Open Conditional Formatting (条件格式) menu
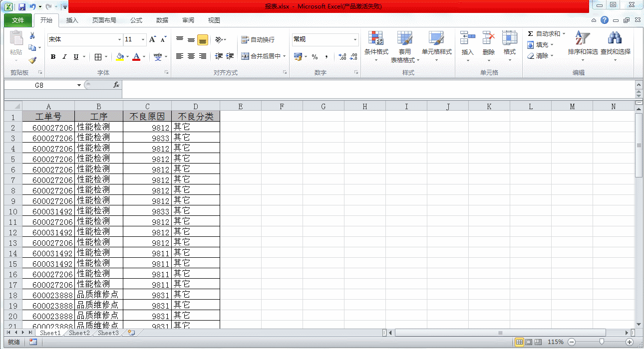Image resolution: width=644 pixels, height=349 pixels. point(376,46)
